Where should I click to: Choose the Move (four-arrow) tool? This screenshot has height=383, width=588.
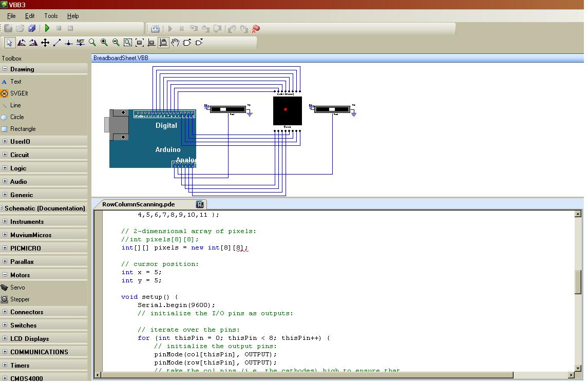click(45, 43)
